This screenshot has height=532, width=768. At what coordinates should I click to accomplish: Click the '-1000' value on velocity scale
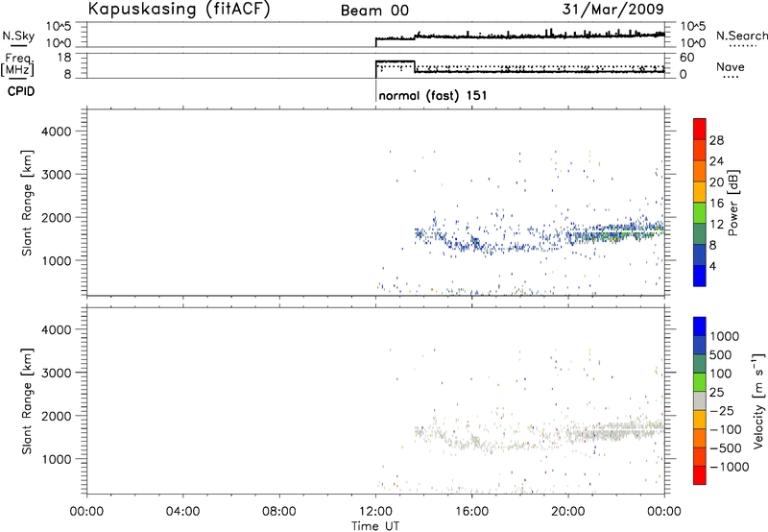tap(729, 467)
